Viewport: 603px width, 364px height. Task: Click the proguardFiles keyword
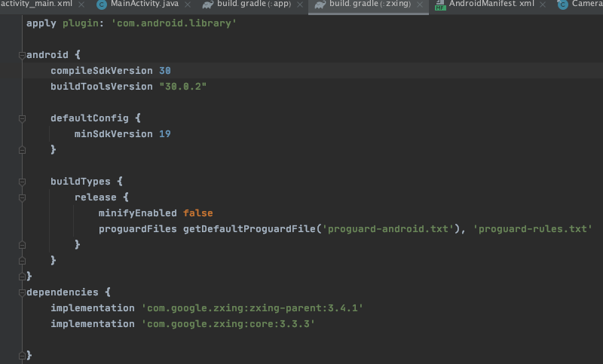(x=138, y=229)
